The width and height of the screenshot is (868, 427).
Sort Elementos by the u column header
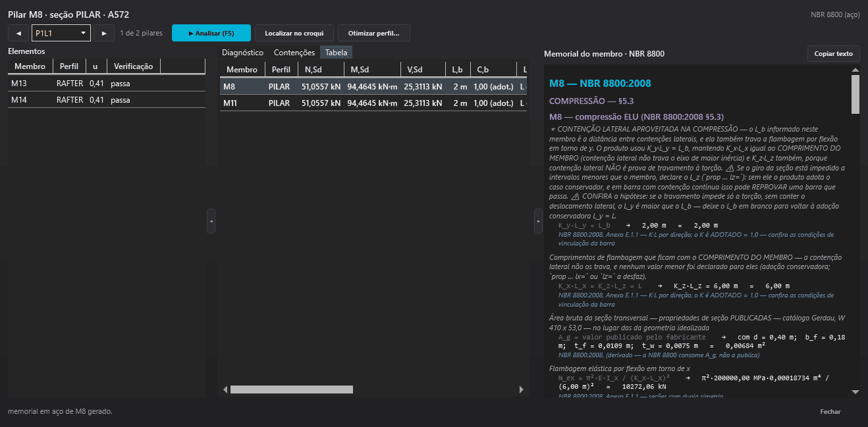[x=95, y=66]
